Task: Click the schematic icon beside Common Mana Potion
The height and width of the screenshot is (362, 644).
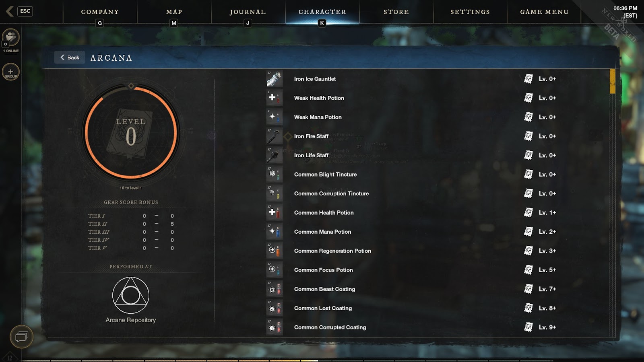Action: point(528,232)
